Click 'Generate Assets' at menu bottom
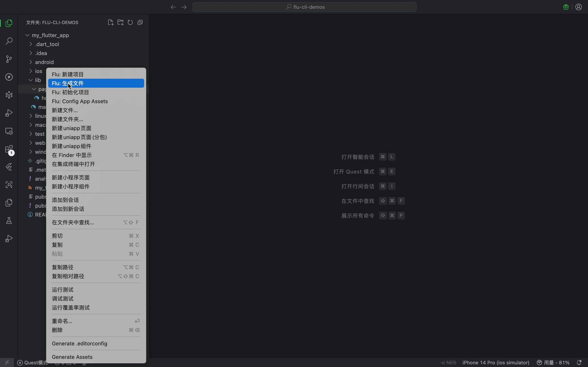Viewport: 588px width, 367px height. [72, 357]
